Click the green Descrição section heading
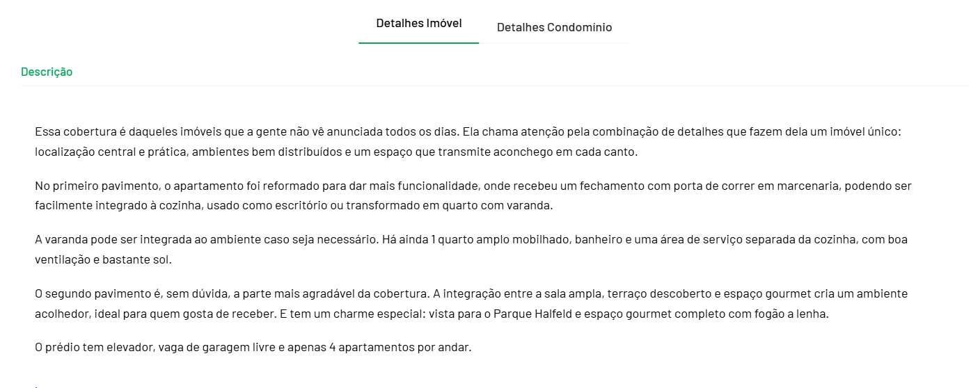The image size is (980, 388). [x=47, y=72]
